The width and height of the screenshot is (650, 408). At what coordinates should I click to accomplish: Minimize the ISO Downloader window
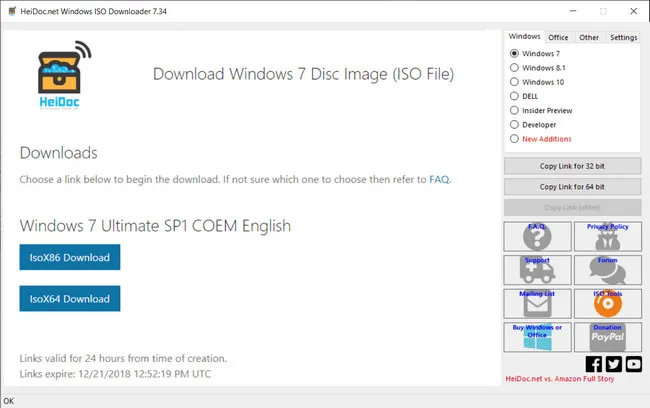click(x=573, y=11)
